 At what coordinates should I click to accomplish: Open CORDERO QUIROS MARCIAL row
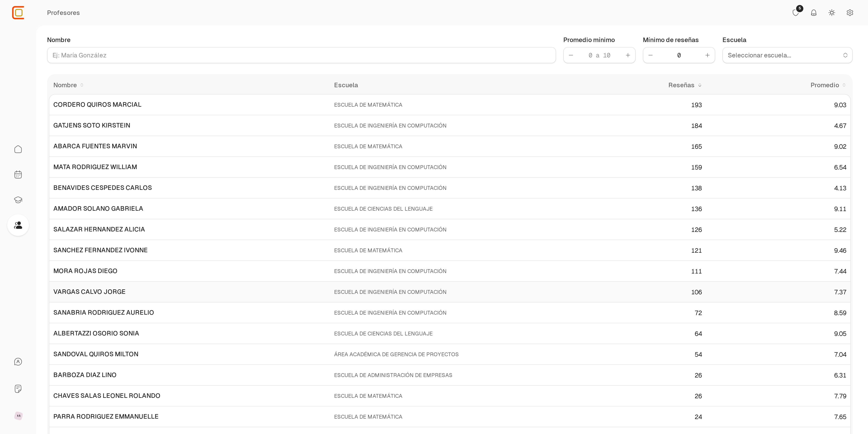point(450,105)
